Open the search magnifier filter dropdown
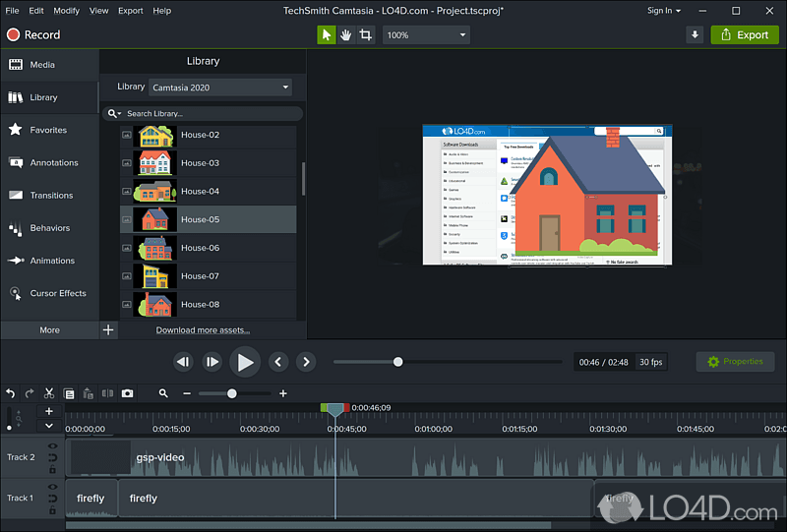 [x=114, y=113]
